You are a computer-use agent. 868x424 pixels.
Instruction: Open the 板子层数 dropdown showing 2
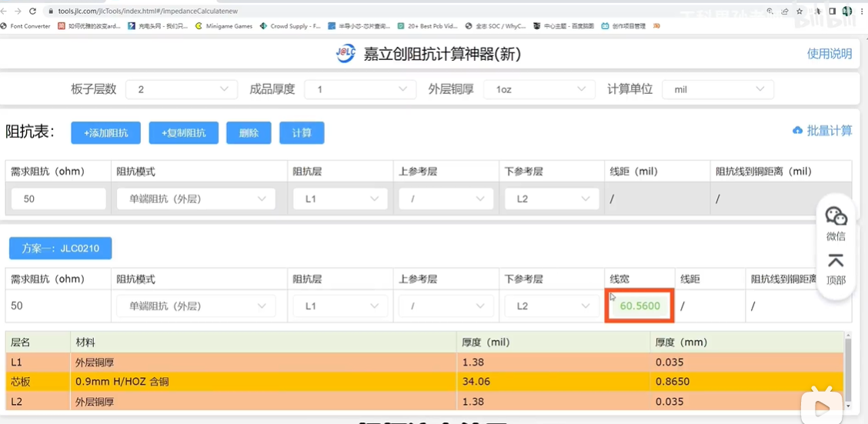coord(182,89)
